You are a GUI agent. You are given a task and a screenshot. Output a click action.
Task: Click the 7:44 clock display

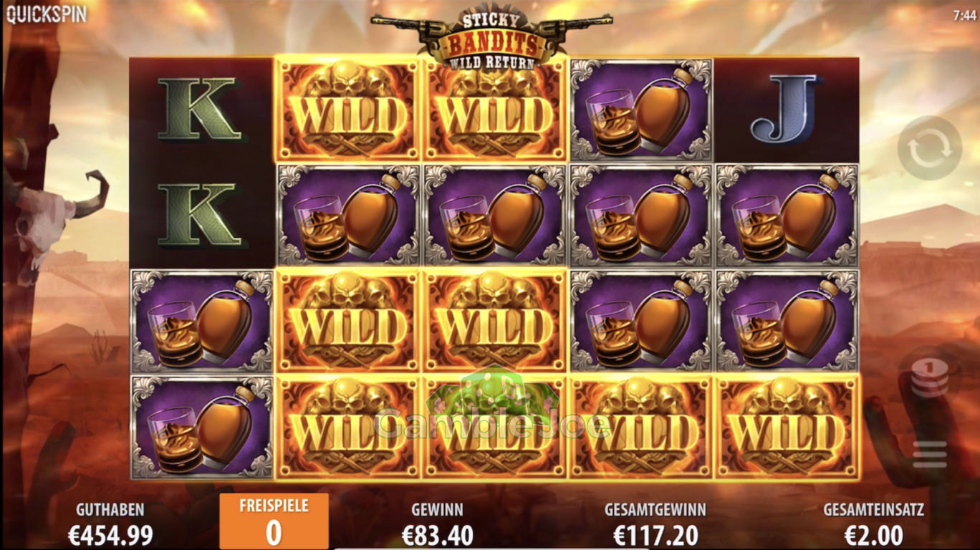pyautogui.click(x=964, y=14)
